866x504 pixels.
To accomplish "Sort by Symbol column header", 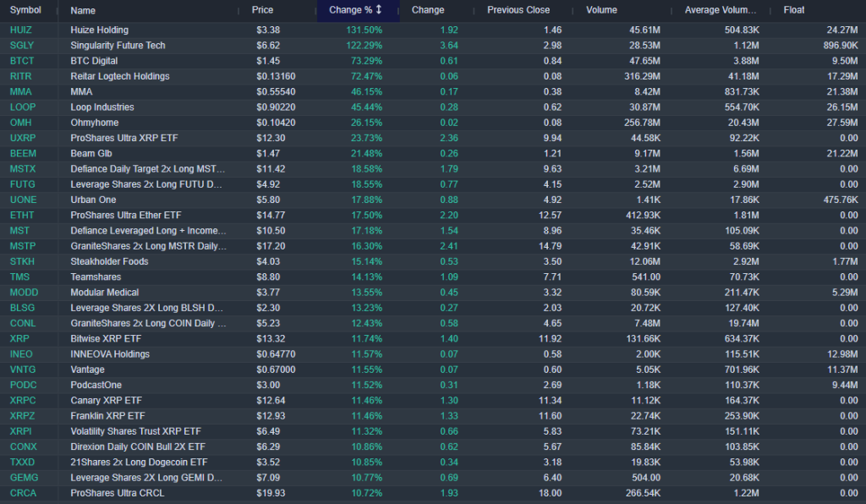I will 25,10.
